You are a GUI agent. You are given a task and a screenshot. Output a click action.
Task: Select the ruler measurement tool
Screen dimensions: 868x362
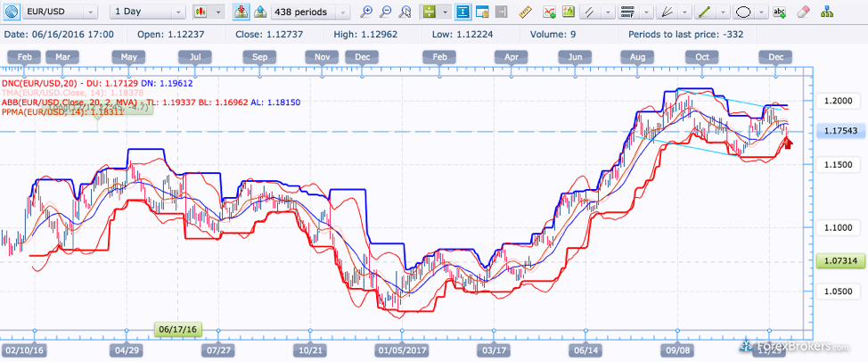click(x=524, y=12)
